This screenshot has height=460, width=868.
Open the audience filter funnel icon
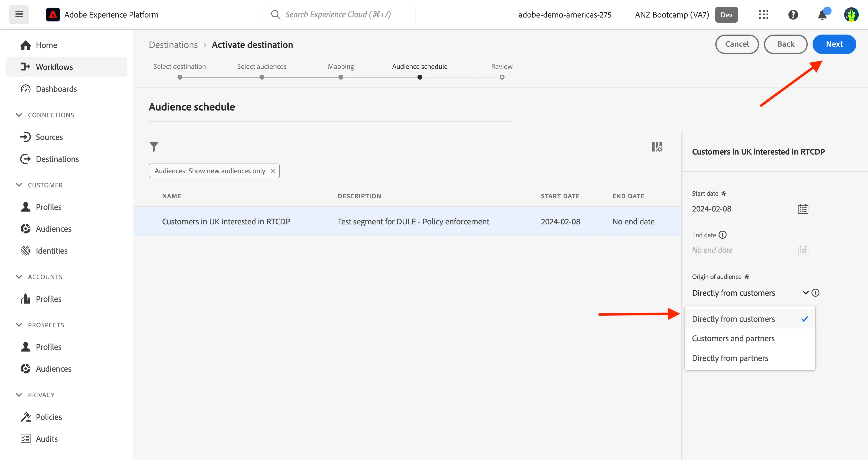point(154,146)
